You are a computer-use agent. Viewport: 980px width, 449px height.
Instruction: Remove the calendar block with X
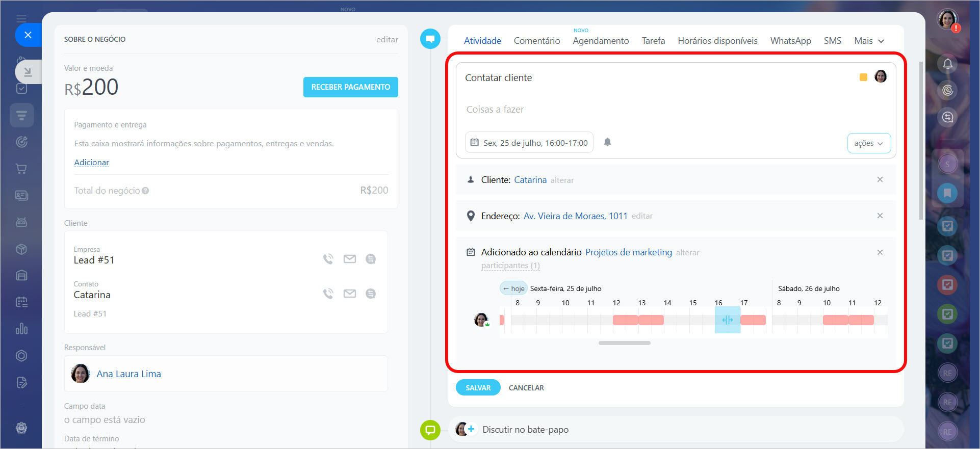[880, 252]
